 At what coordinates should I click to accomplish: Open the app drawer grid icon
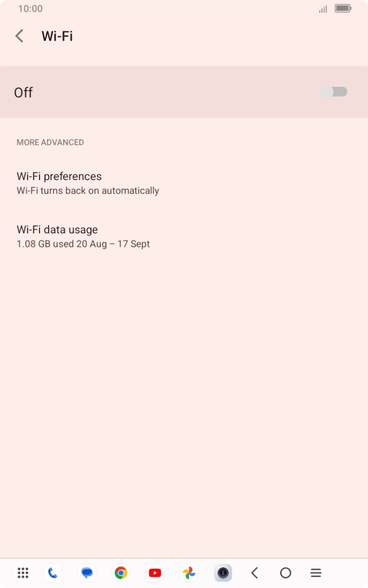(x=23, y=573)
